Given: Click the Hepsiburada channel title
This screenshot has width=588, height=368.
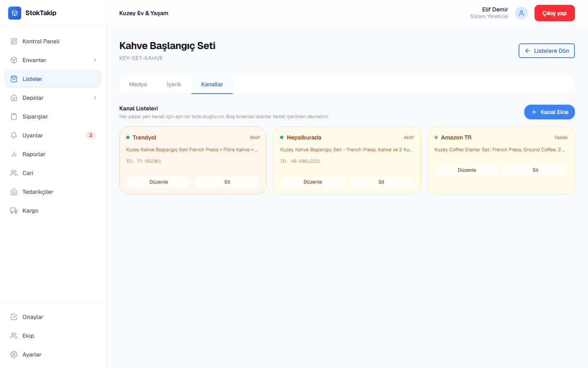Looking at the screenshot, I should tap(304, 137).
